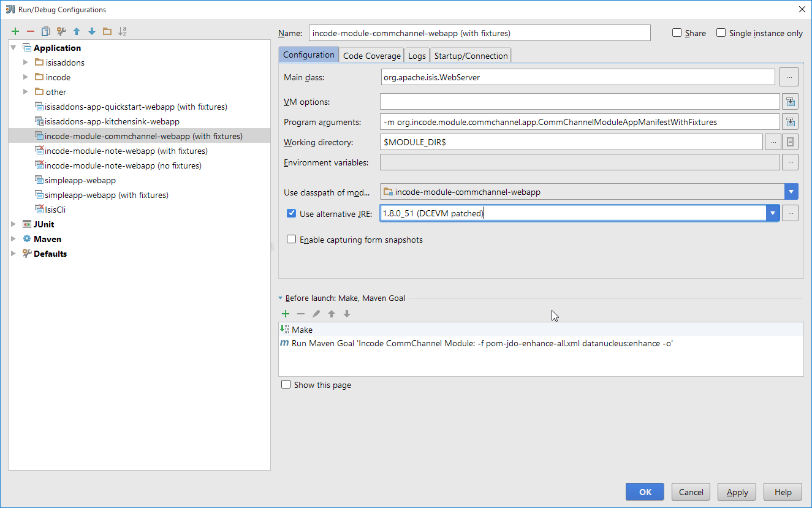Image resolution: width=812 pixels, height=508 pixels.
Task: Enable the Share checkbox
Action: [677, 33]
